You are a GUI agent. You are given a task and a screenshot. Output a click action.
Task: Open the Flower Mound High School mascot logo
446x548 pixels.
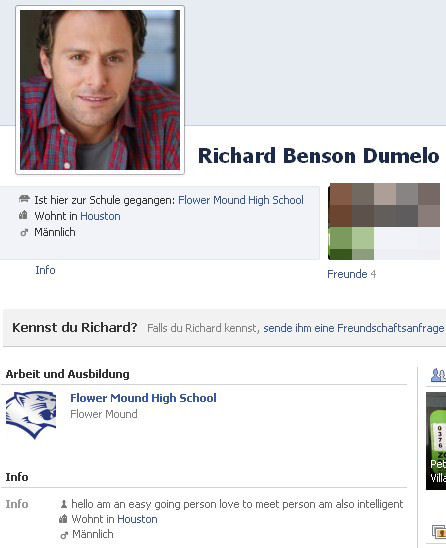tap(31, 415)
